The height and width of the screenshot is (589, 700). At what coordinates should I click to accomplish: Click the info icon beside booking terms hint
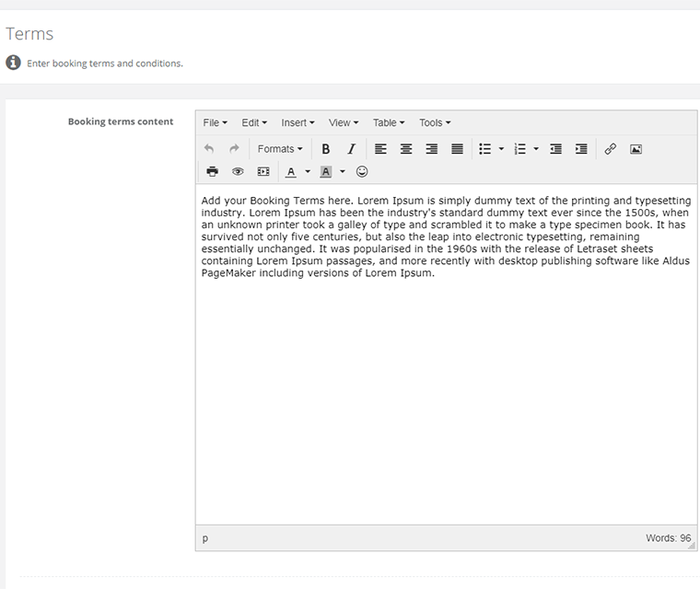tap(13, 63)
